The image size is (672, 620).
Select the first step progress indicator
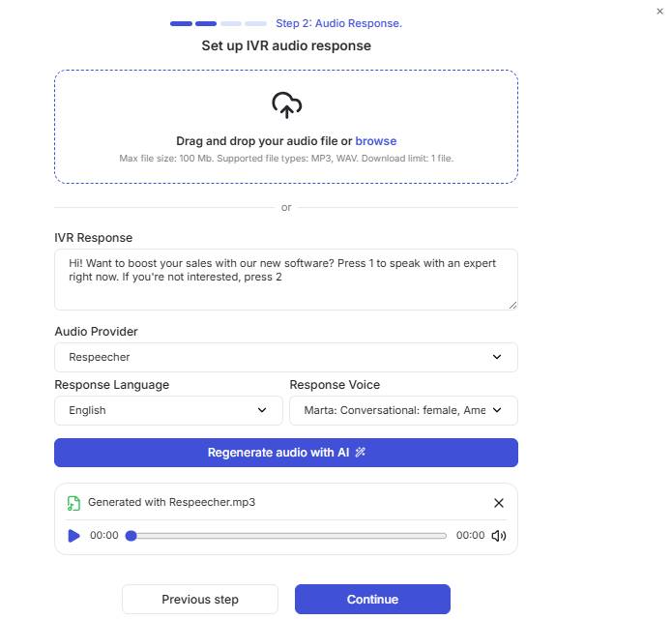point(181,23)
